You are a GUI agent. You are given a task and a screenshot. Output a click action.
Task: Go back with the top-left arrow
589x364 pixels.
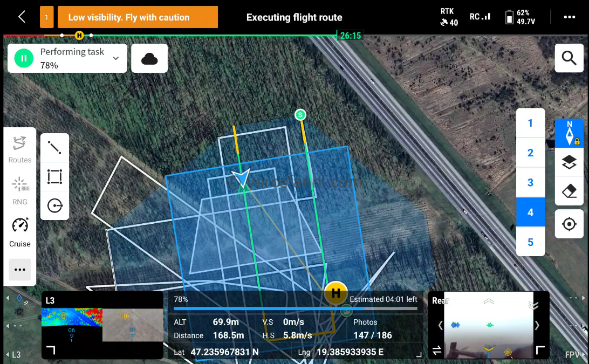[x=22, y=17]
